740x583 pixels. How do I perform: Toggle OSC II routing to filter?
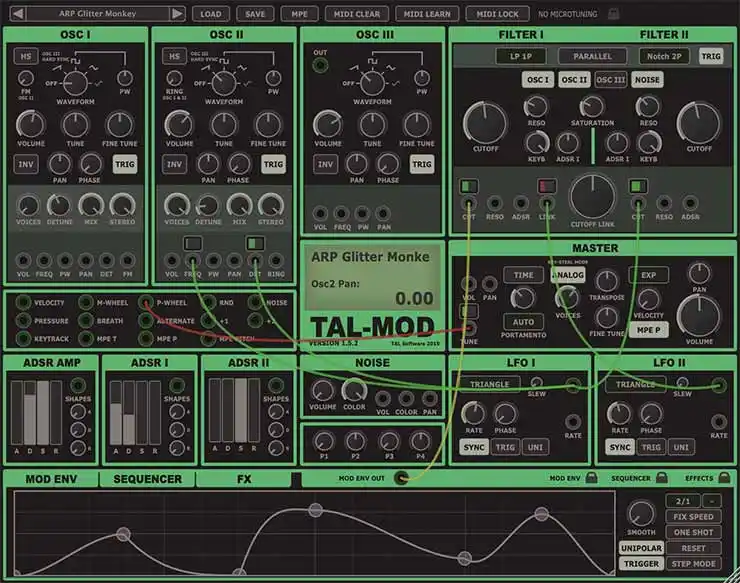coord(574,80)
